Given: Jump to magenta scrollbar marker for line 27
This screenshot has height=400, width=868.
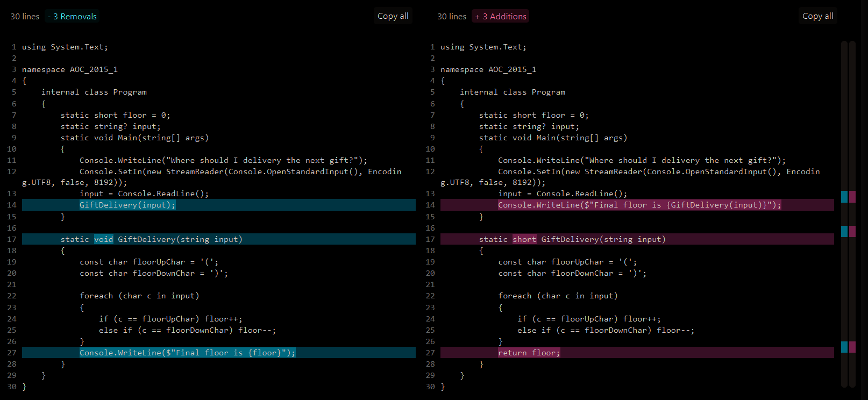Looking at the screenshot, I should point(852,347).
